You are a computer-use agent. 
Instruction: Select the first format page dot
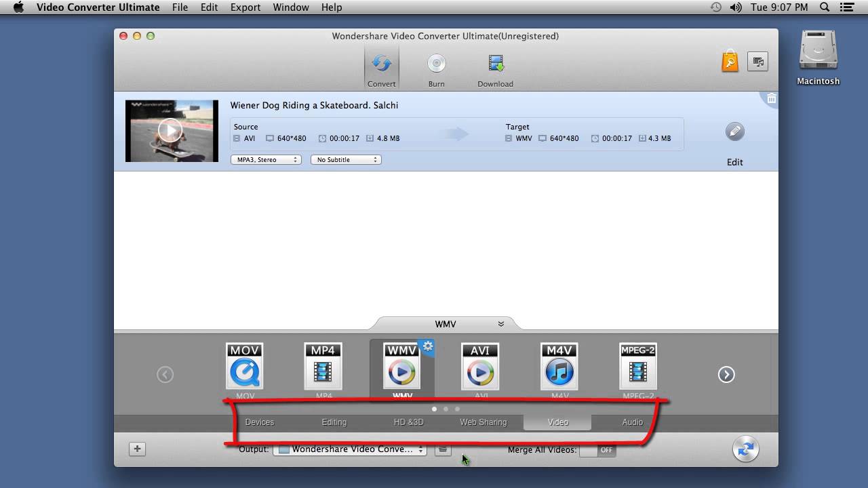[x=434, y=409]
